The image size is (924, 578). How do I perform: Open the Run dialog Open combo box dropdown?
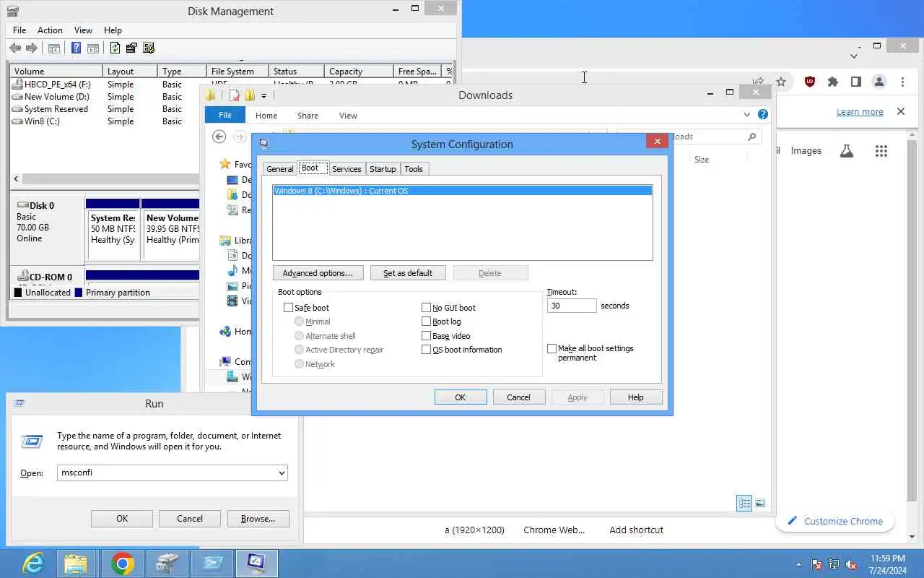pos(282,473)
